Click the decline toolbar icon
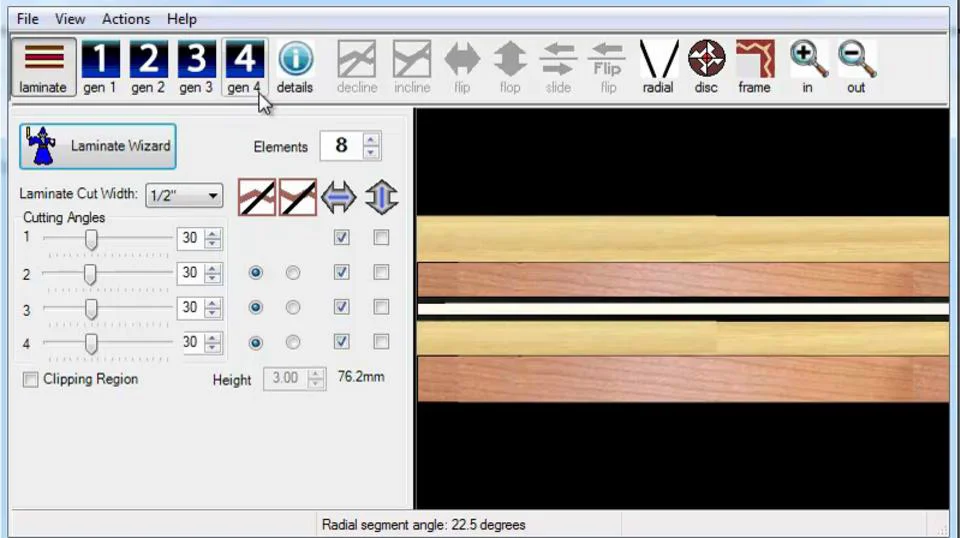 click(x=357, y=67)
